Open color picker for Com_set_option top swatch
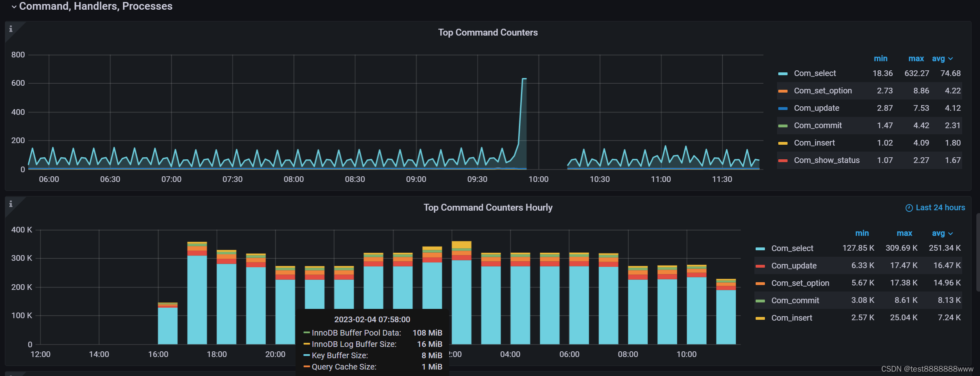Image resolution: width=980 pixels, height=376 pixels. pos(783,91)
